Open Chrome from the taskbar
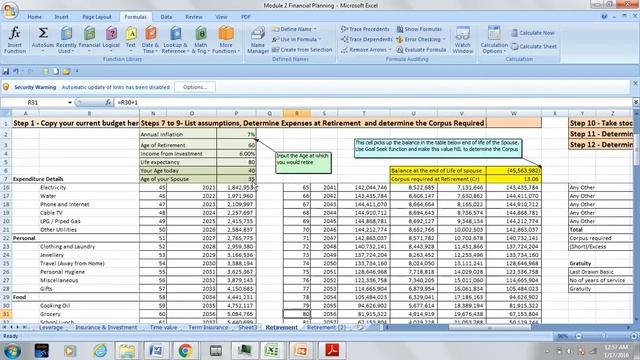640x360 pixels. pos(185,351)
